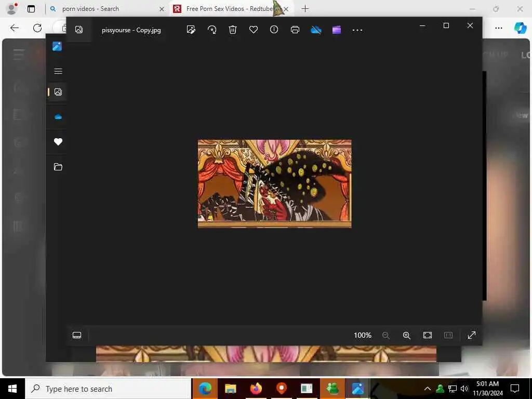Open the orange map pin taskbar app

281,389
